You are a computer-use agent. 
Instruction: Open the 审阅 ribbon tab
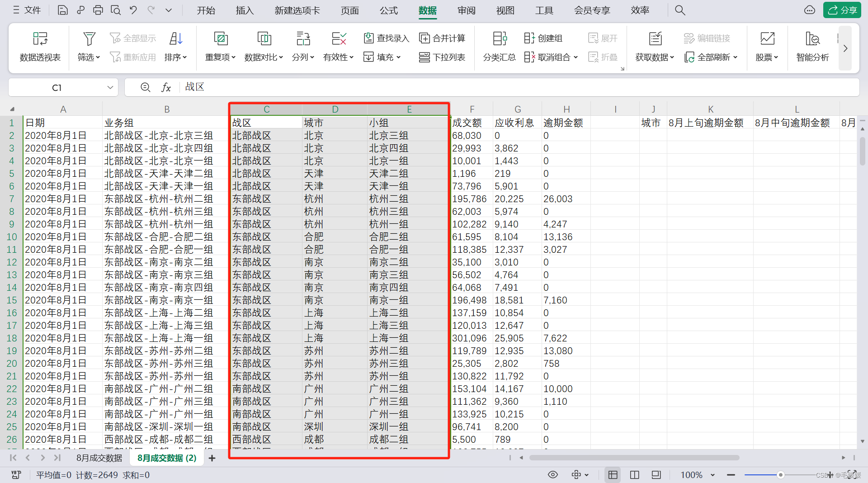(466, 10)
